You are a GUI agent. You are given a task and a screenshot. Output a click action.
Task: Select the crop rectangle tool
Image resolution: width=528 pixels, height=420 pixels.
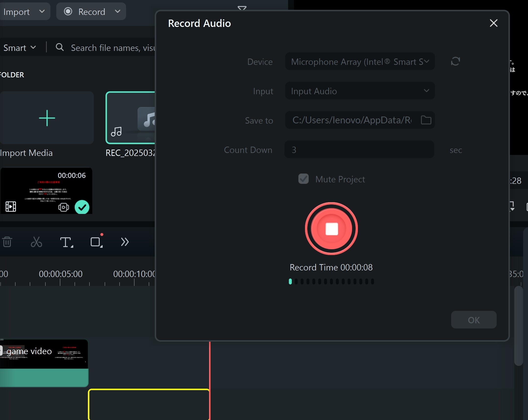point(96,242)
